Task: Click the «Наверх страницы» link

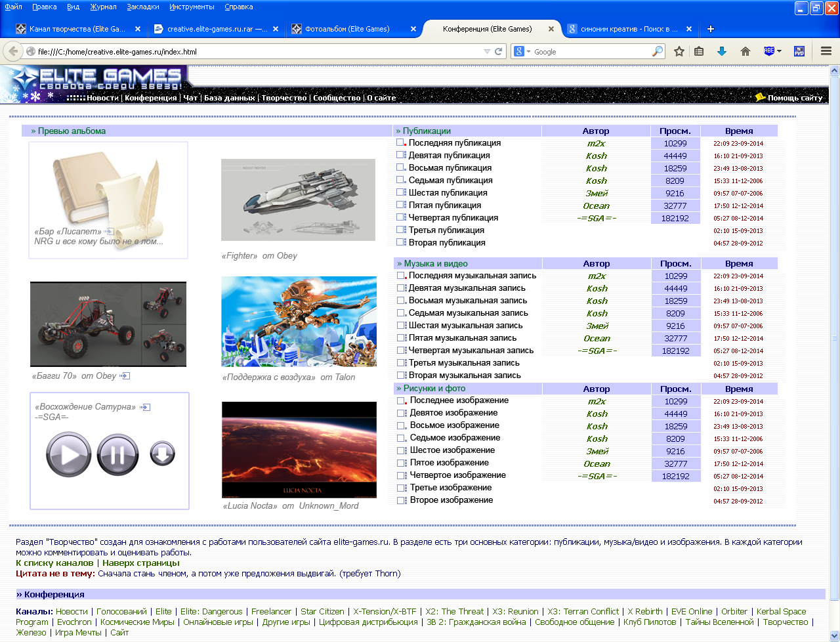Action: pyautogui.click(x=140, y=563)
